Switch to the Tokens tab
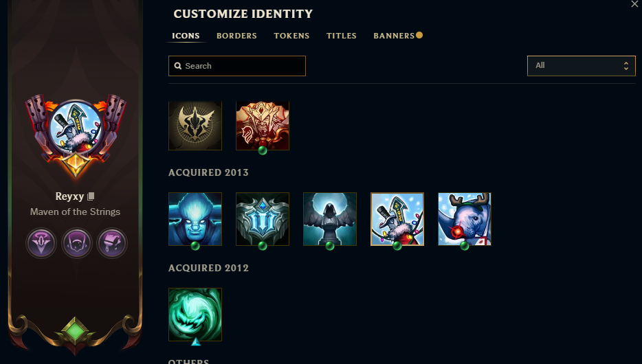Viewport: 642px width, 364px height. click(x=291, y=36)
